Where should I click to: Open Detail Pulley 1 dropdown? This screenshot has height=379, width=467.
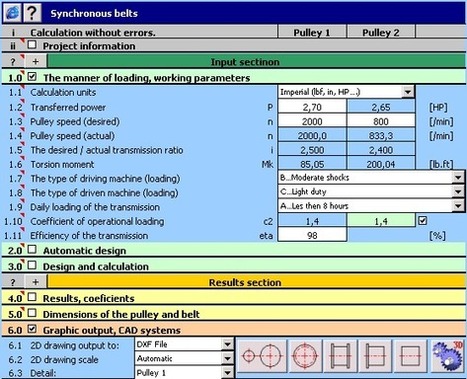pos(227,373)
